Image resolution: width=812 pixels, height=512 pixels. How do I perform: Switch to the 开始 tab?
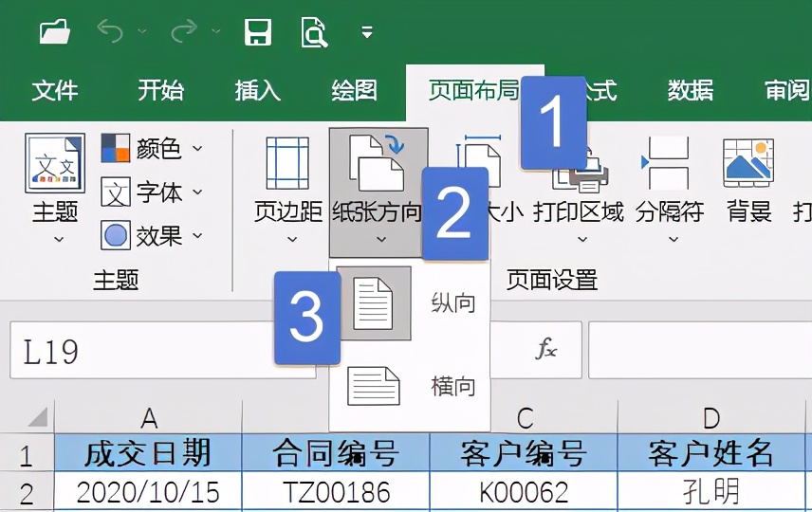(160, 91)
